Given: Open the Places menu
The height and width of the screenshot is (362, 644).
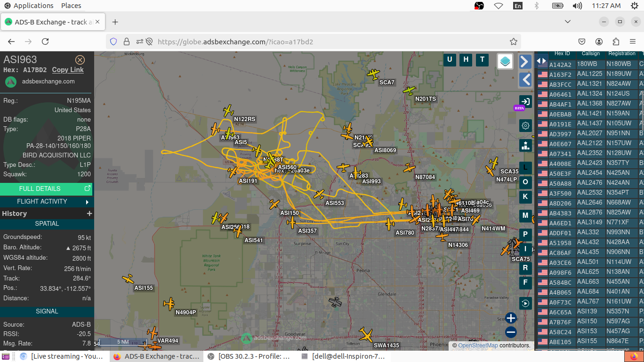Looking at the screenshot, I should click(71, 6).
